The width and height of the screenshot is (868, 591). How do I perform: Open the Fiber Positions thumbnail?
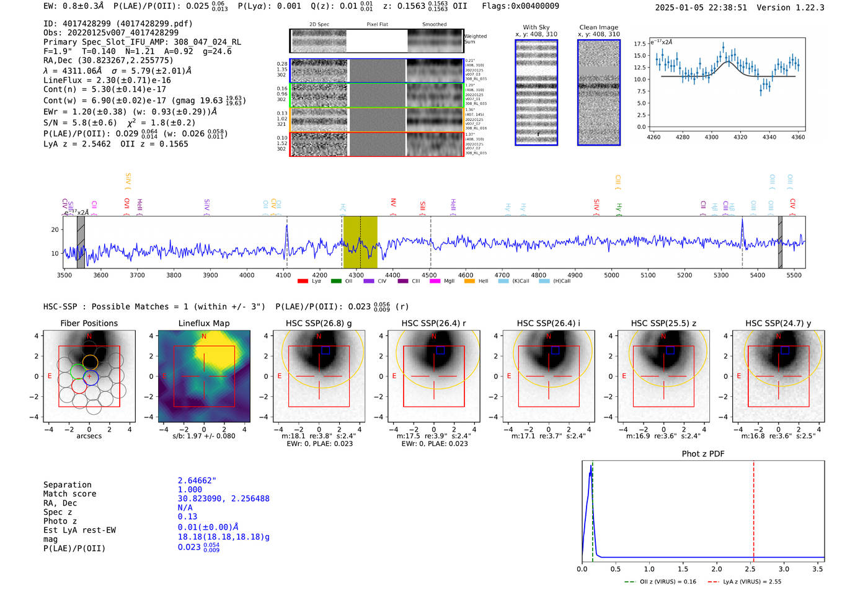click(89, 376)
